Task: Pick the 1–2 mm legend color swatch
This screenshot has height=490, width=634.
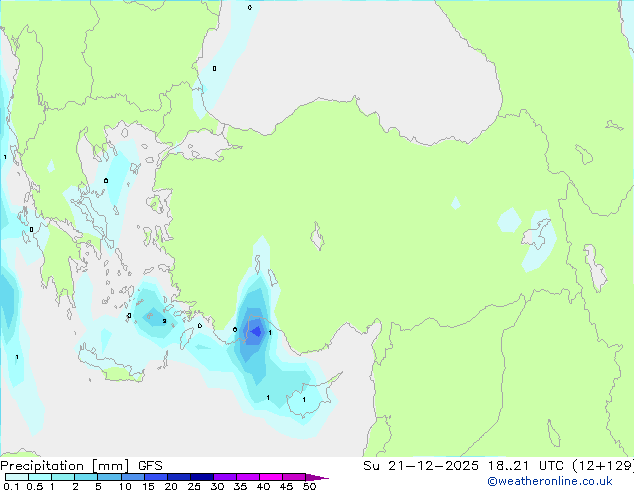Action: tap(63, 477)
